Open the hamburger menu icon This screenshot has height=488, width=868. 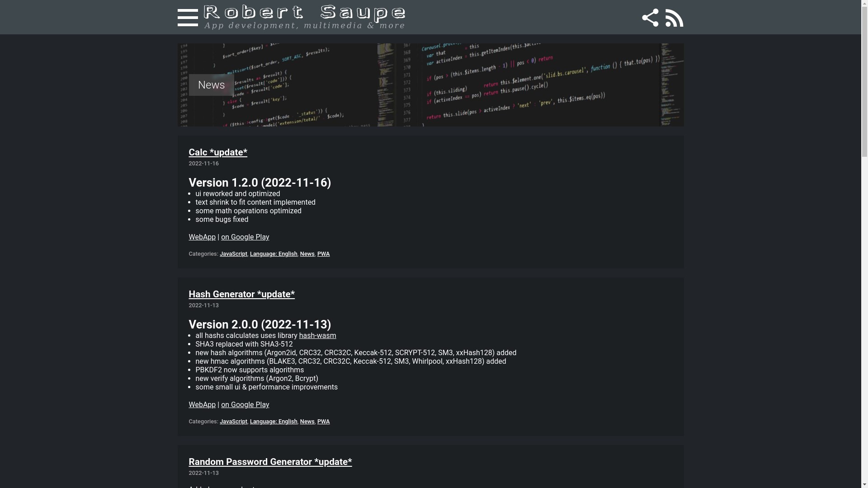tap(188, 18)
